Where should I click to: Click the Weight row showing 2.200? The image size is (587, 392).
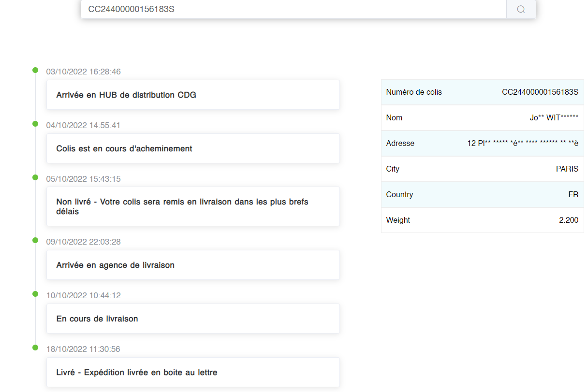[x=482, y=220]
